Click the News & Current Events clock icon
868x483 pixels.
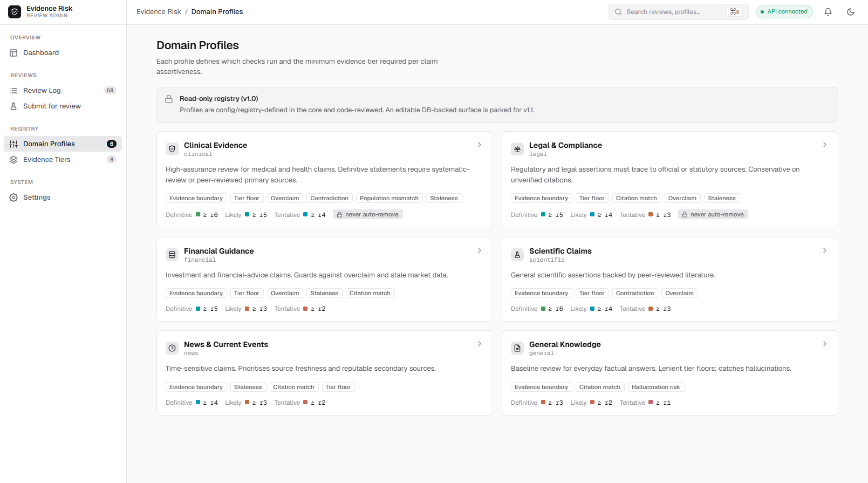click(172, 348)
